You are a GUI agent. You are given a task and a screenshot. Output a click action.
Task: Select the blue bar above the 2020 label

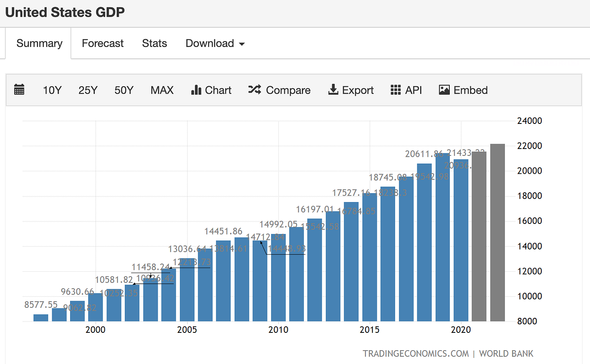point(461,241)
